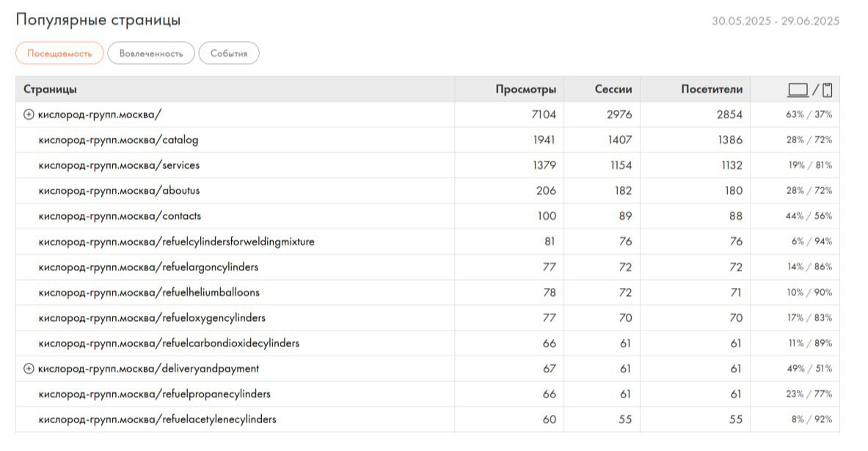
Task: Open the deliveryandpayment page link
Action: click(148, 369)
